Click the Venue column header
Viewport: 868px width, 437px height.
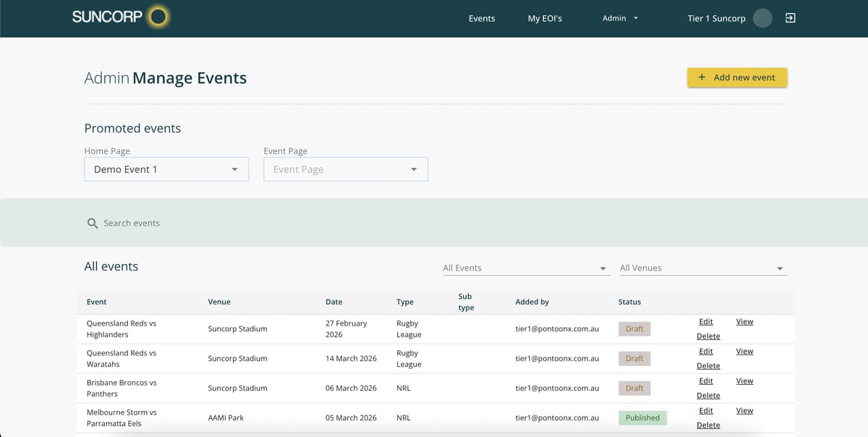(x=219, y=302)
